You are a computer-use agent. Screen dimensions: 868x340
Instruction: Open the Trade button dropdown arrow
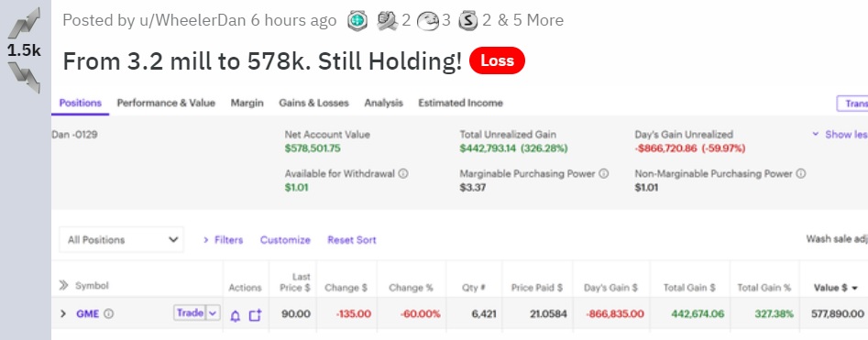(213, 313)
